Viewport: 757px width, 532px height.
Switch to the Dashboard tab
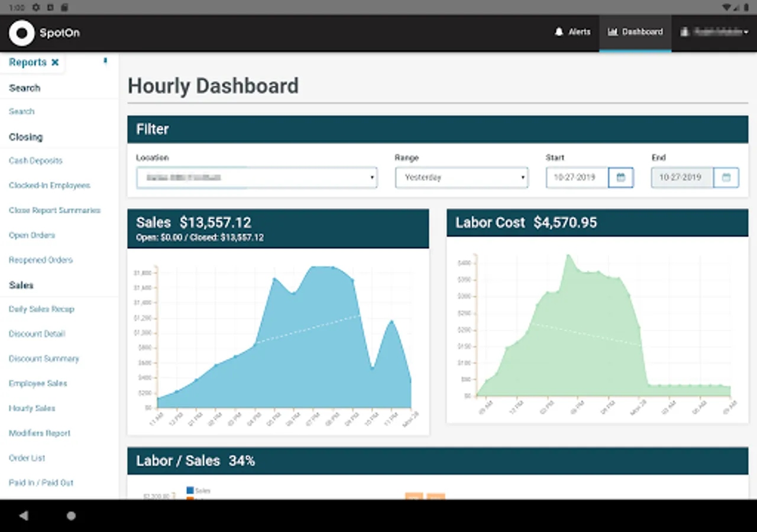(635, 32)
